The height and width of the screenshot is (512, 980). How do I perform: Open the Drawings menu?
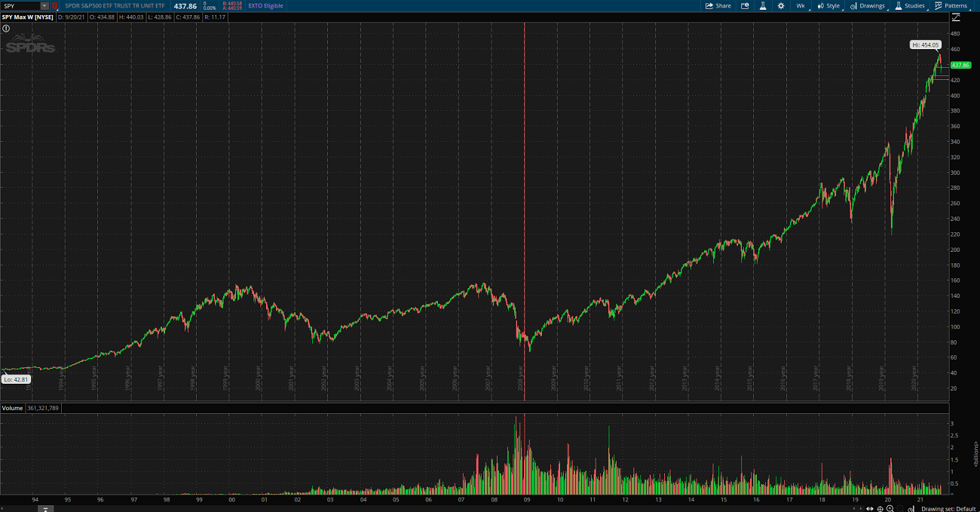(868, 6)
